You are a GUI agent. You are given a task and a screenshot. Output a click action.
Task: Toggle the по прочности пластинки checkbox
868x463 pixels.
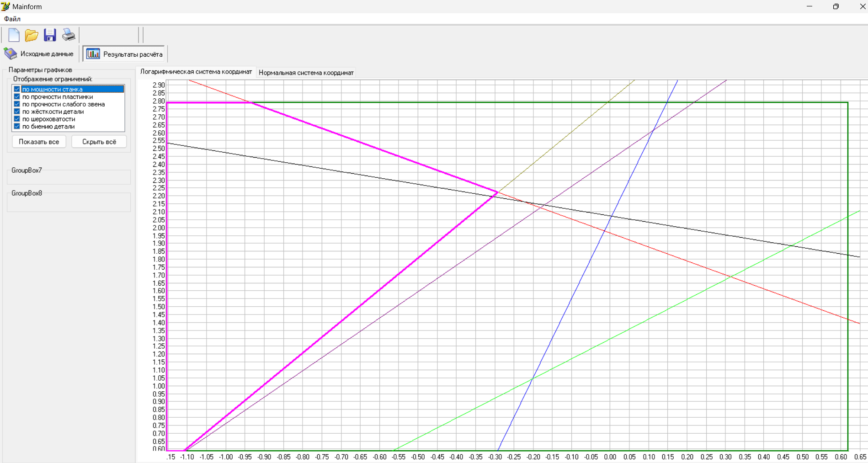(x=17, y=96)
